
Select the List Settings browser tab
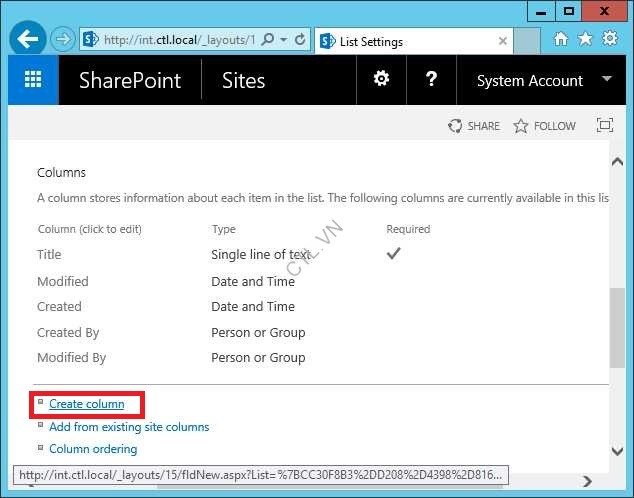pos(410,42)
